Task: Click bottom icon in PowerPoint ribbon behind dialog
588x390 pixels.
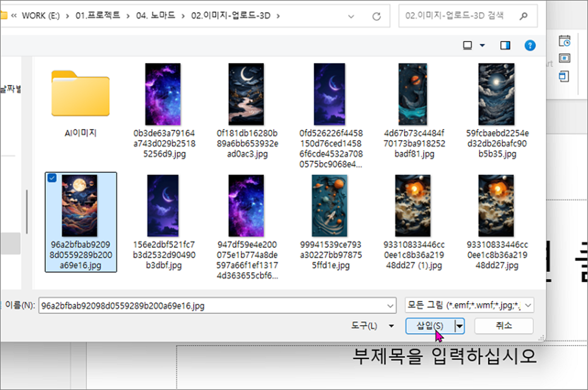Action: (564, 76)
